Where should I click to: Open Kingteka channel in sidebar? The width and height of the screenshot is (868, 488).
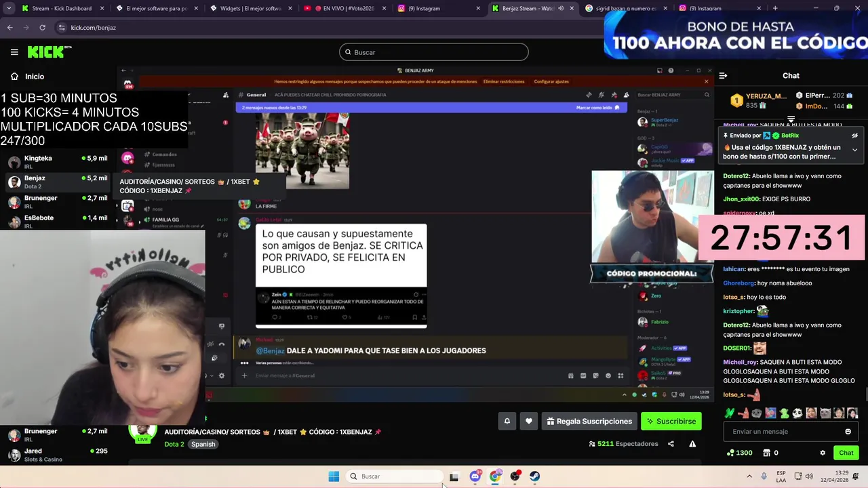tap(58, 162)
